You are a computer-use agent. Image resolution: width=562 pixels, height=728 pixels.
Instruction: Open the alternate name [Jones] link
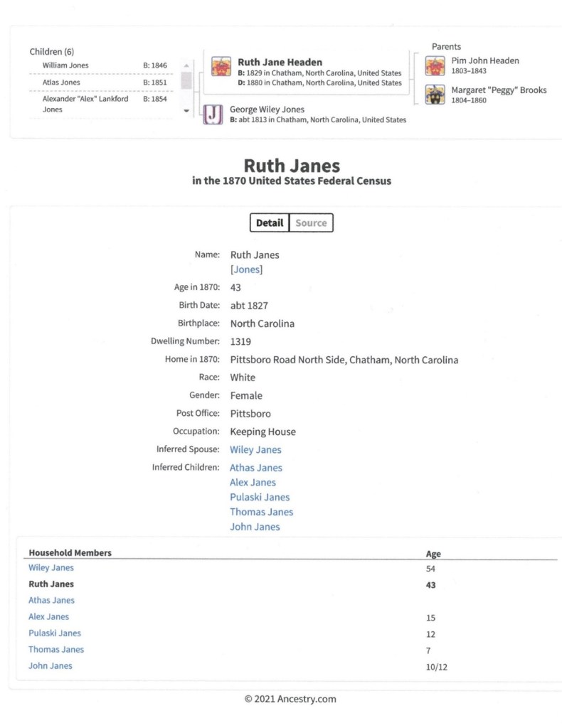click(x=246, y=269)
